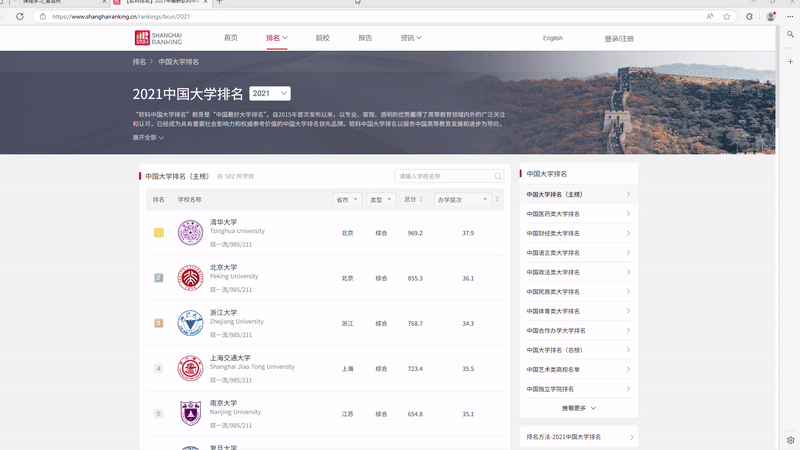Open the 类型 filter dropdown
Image resolution: width=800 pixels, height=450 pixels.
coord(381,199)
